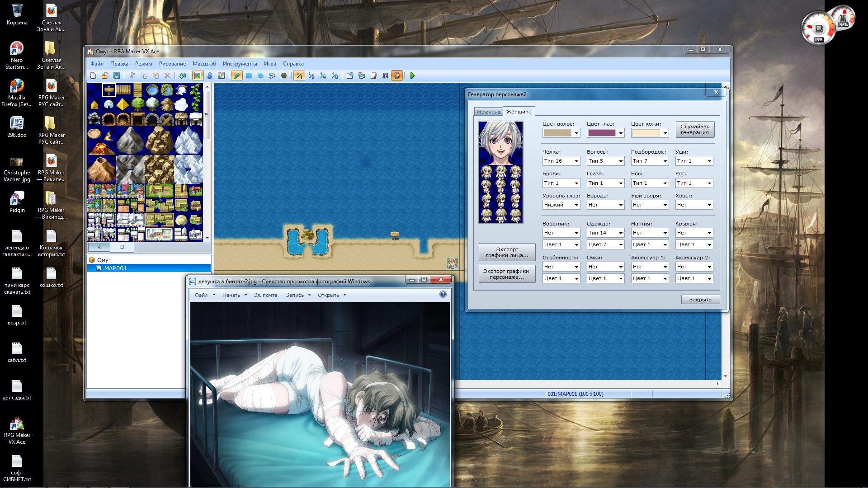Open the Database toolbar icon
Image resolution: width=868 pixels, height=488 pixels.
click(350, 76)
